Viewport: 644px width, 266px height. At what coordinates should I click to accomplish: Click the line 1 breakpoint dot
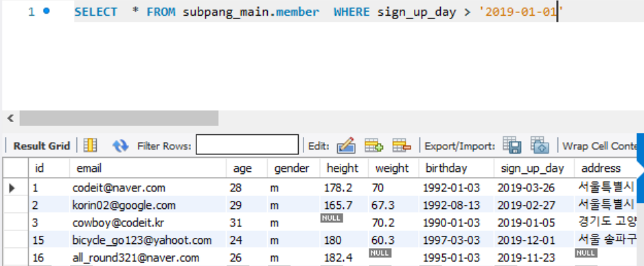click(47, 11)
